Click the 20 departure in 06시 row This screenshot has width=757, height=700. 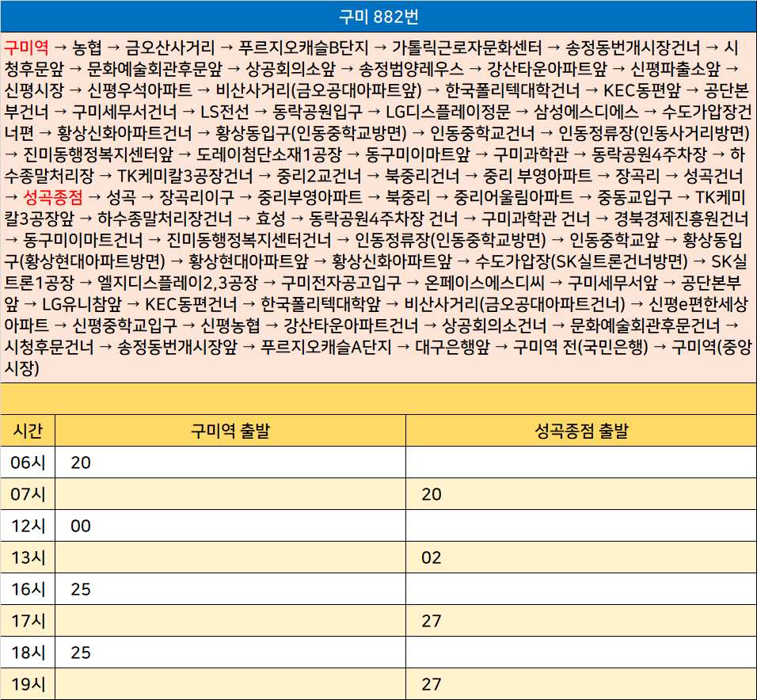pyautogui.click(x=81, y=462)
